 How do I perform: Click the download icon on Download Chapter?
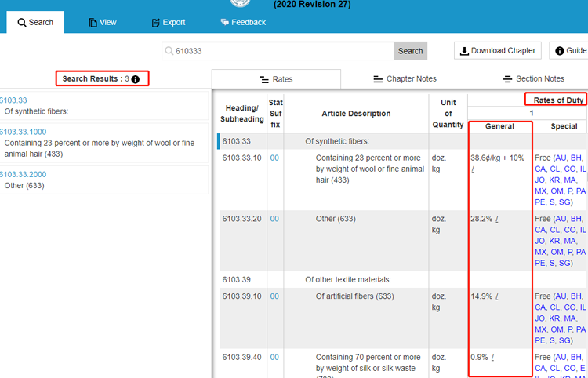pos(464,51)
